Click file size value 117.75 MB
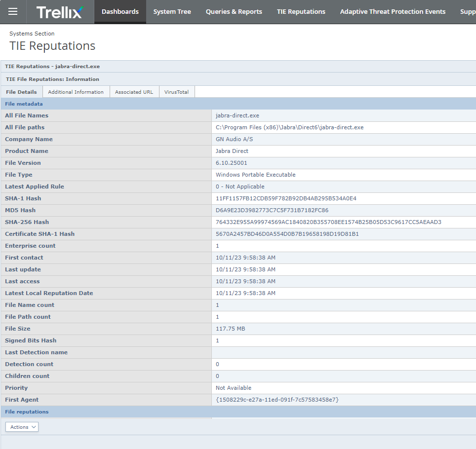Viewport: 476px width, 449px height. point(231,329)
